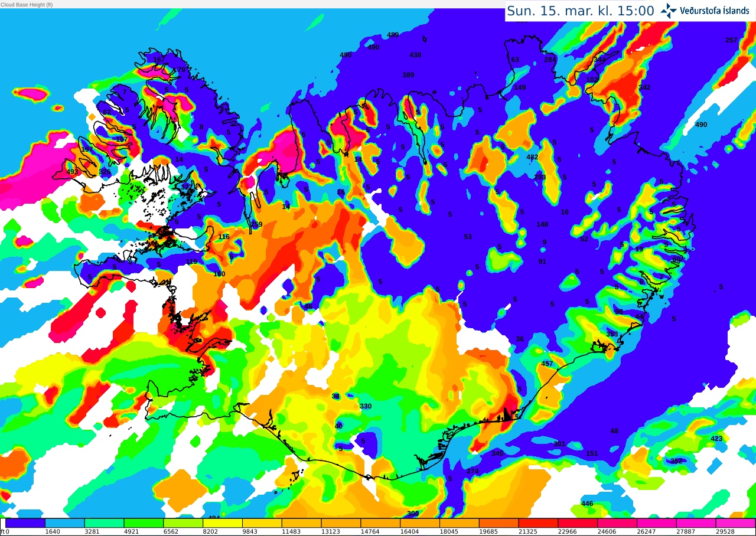Click the '3281' legend label
Viewport: 756px width, 536px height.
pyautogui.click(x=92, y=532)
